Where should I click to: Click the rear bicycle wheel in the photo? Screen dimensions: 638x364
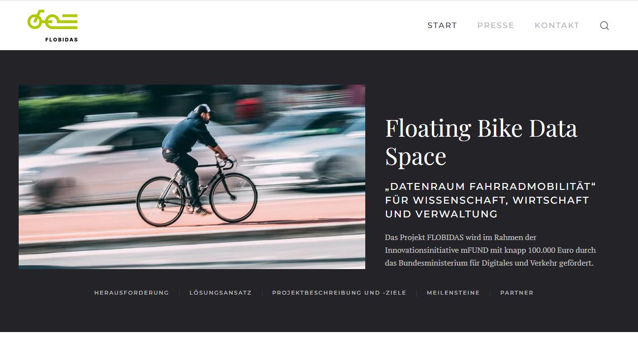160,202
